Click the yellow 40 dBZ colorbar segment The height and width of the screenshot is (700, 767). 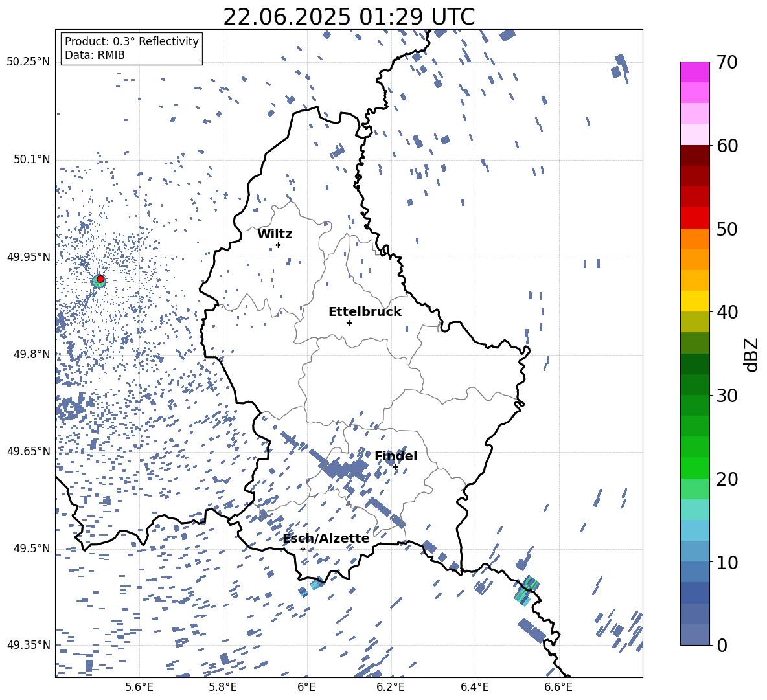(x=694, y=300)
